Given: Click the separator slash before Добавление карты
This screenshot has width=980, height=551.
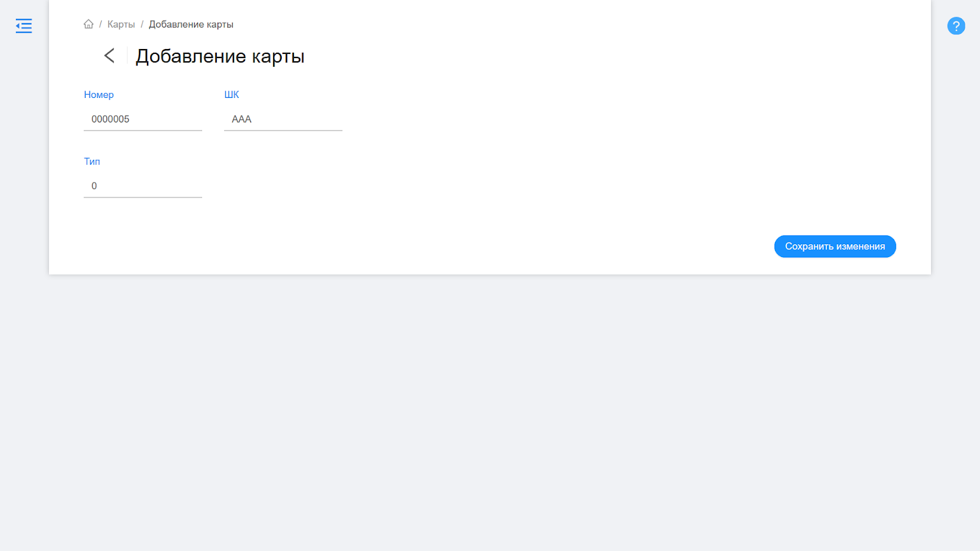Looking at the screenshot, I should click(142, 24).
